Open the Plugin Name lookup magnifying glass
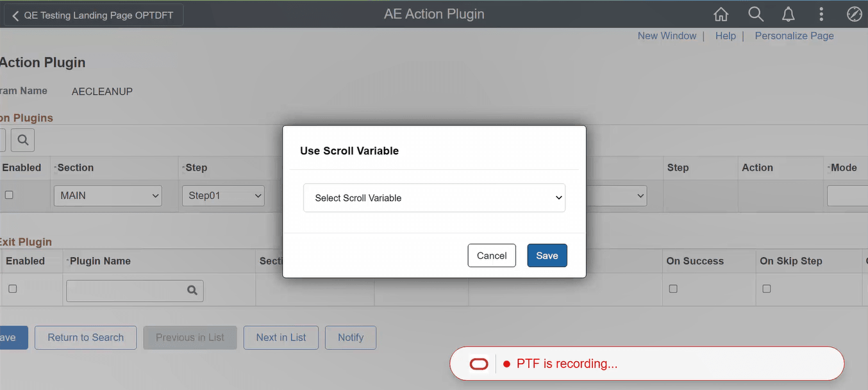This screenshot has height=390, width=868. (192, 290)
